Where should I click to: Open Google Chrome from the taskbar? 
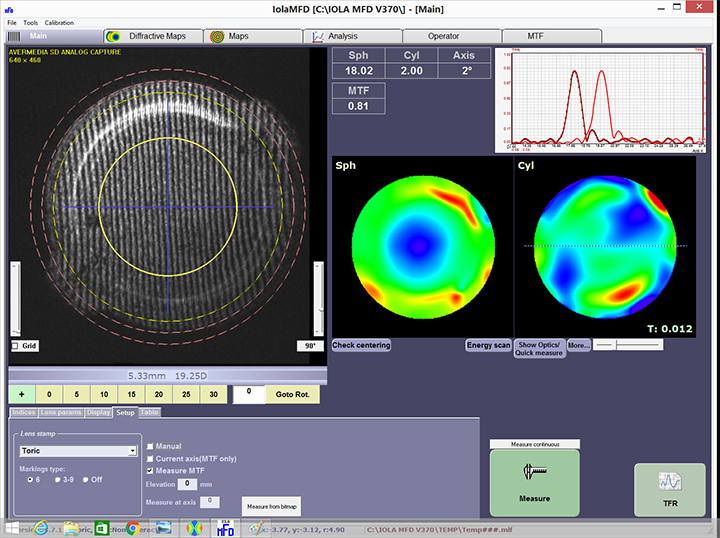point(133,528)
